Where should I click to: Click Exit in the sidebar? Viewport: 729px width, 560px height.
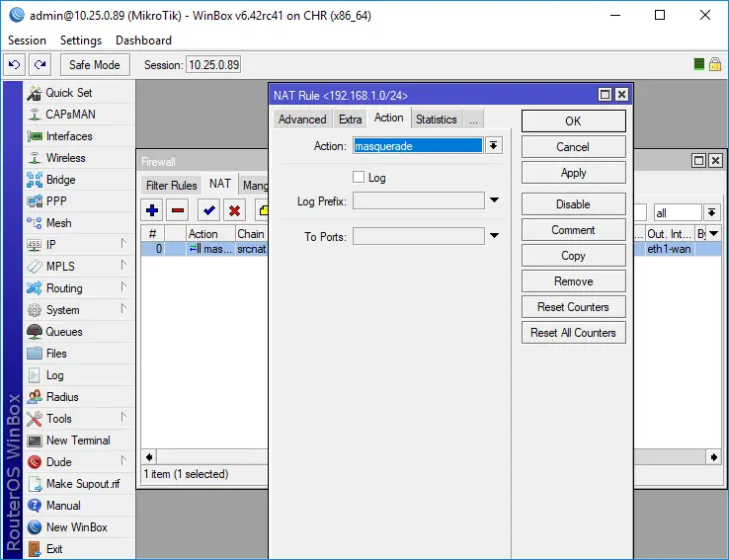(x=79, y=549)
